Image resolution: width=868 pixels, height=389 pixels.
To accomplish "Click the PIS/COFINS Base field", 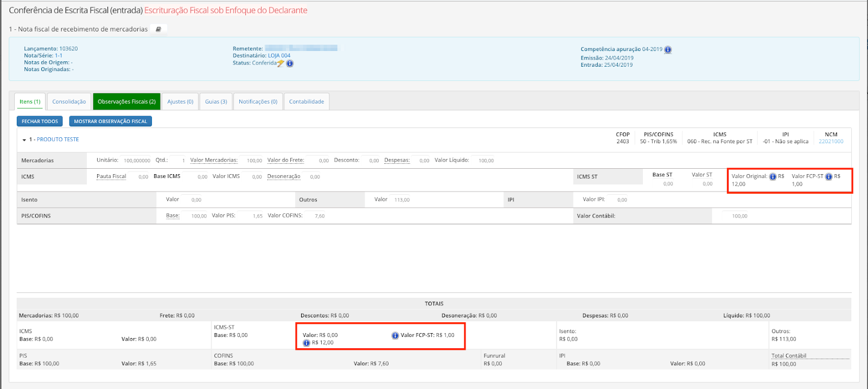I will 195,216.
